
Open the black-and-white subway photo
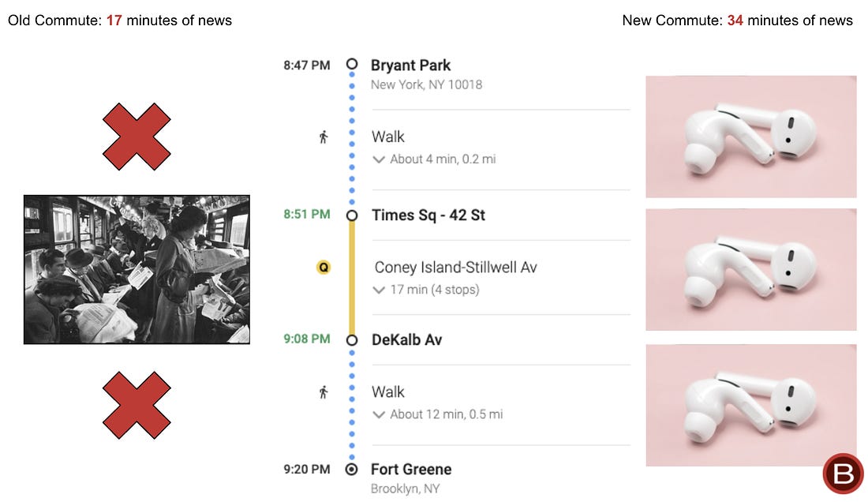(137, 269)
